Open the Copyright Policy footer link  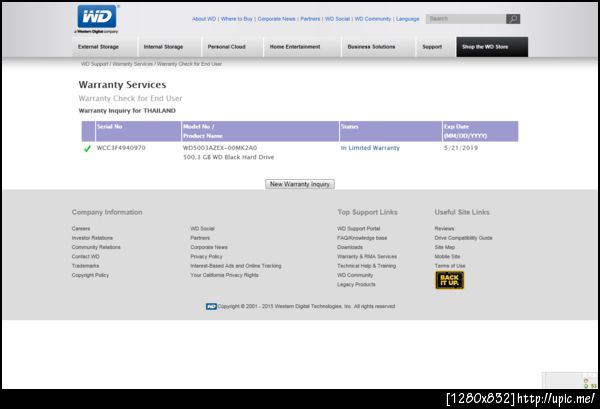90,275
